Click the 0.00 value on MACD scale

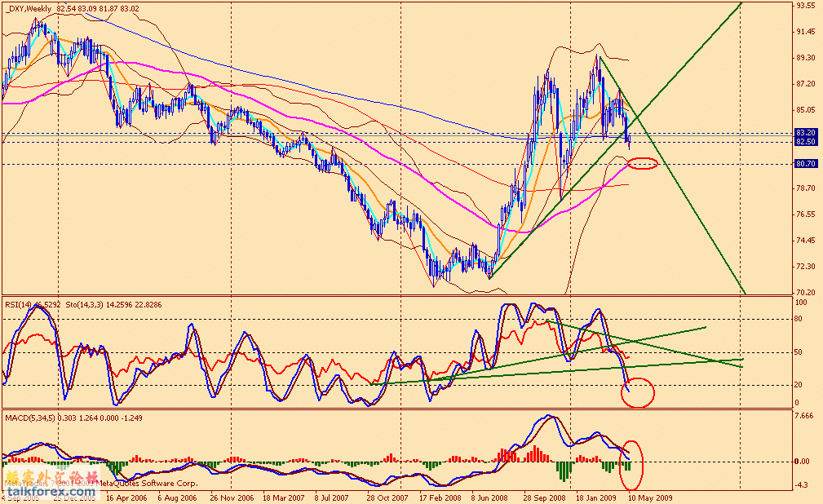(802, 462)
